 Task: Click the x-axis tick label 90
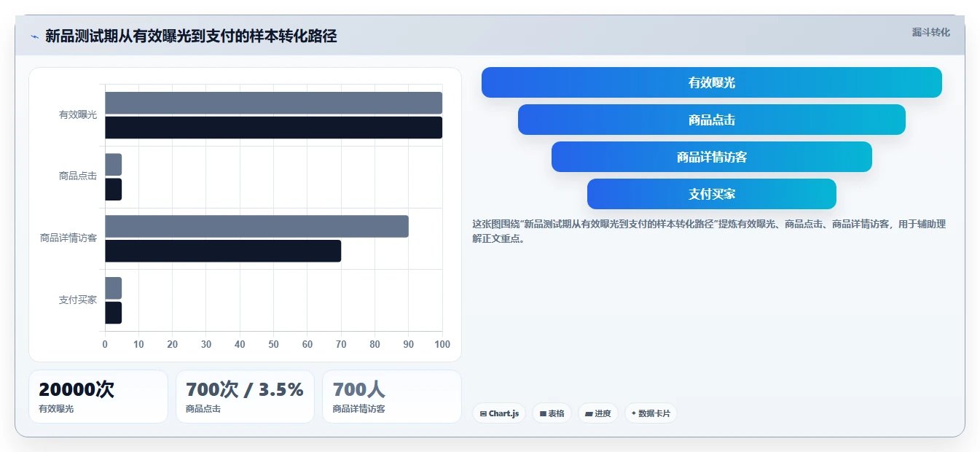[409, 344]
